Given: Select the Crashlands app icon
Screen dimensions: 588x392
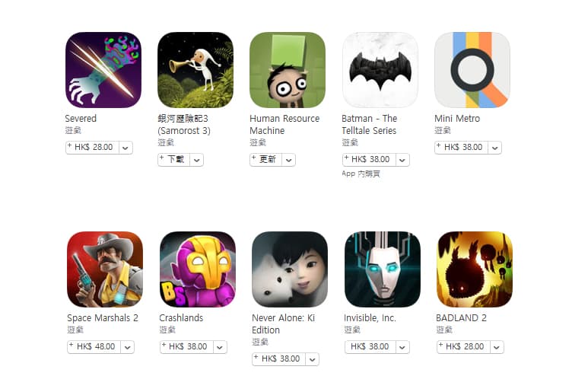Looking at the screenshot, I should click(x=198, y=269).
